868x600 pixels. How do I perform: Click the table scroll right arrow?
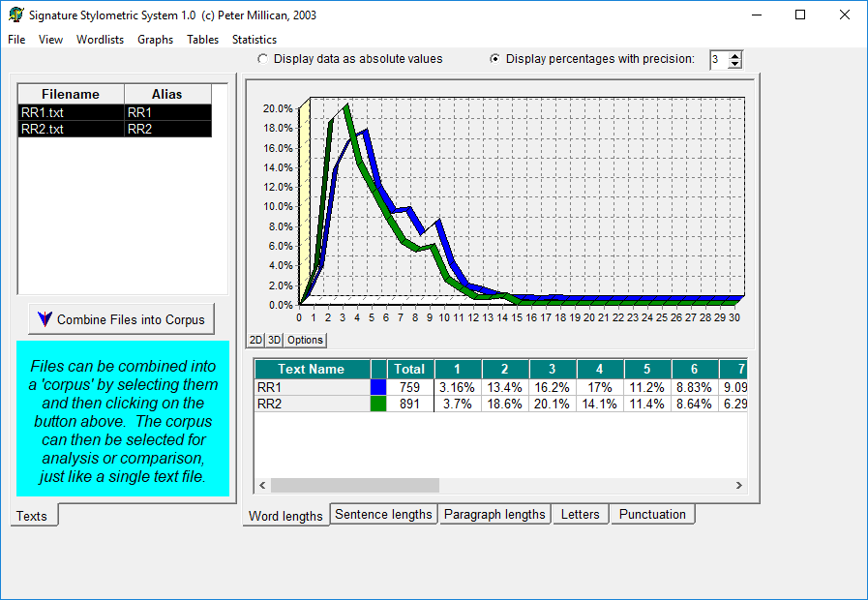pos(739,486)
